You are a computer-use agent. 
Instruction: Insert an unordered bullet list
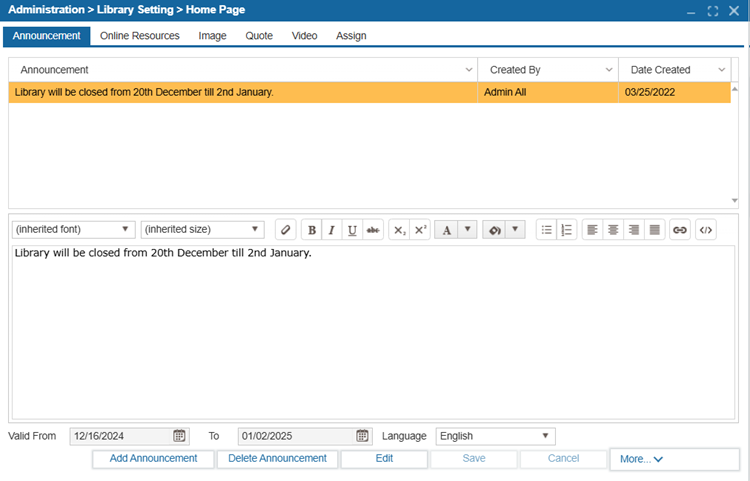tap(546, 230)
